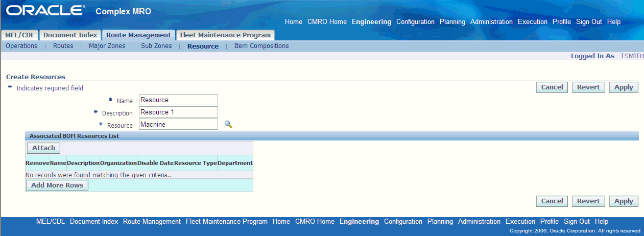Open Administration in top navigation
This screenshot has height=236, width=644.
tap(491, 22)
